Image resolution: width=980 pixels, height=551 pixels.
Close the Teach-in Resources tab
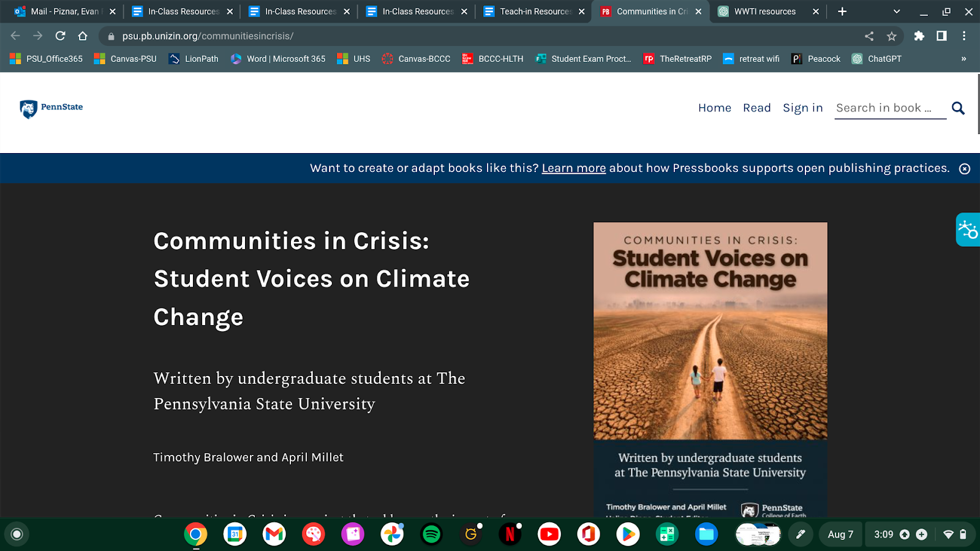(x=581, y=12)
